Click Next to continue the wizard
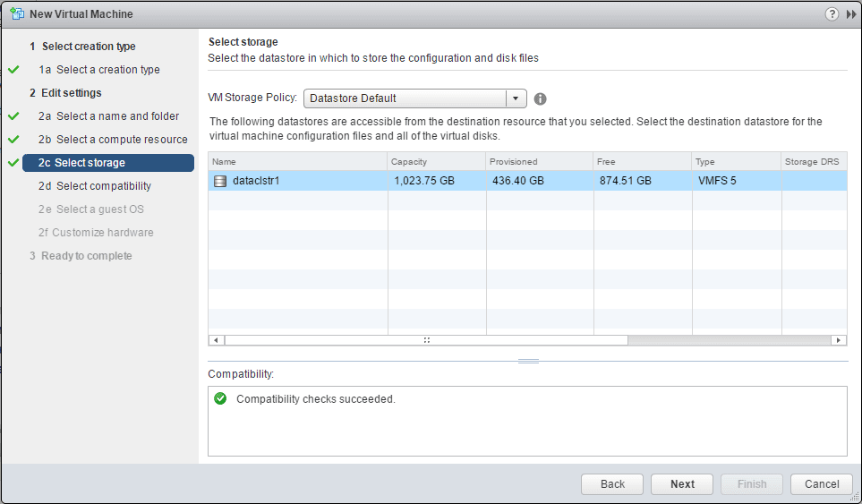This screenshot has height=504, width=862. click(x=682, y=484)
